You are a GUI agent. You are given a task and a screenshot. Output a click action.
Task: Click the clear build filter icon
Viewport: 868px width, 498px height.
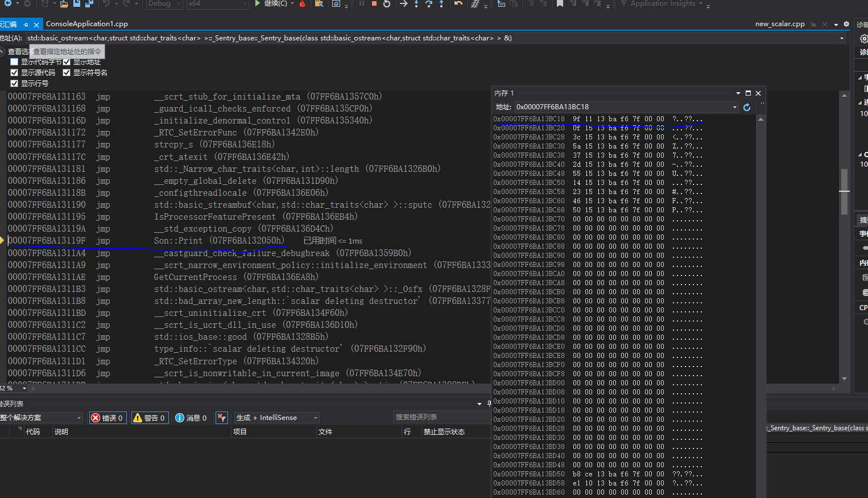pyautogui.click(x=222, y=418)
